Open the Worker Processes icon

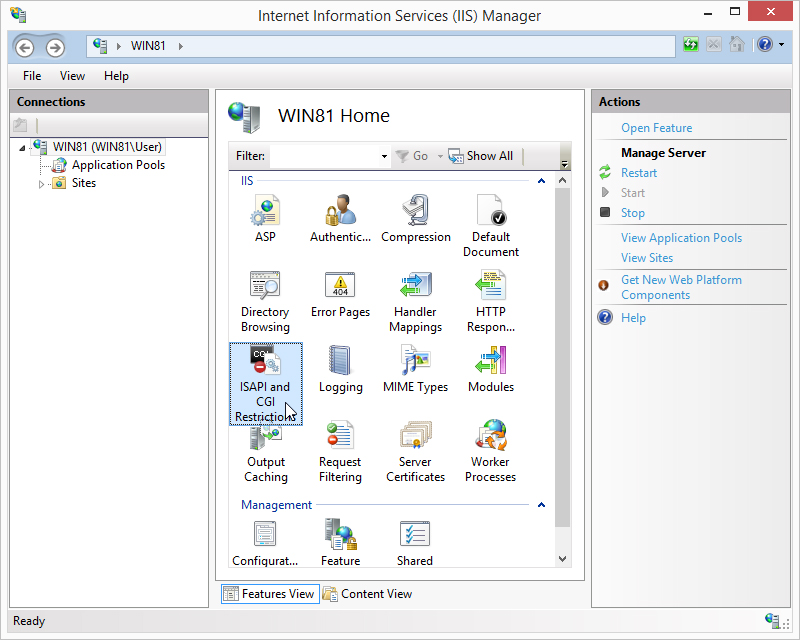(490, 451)
